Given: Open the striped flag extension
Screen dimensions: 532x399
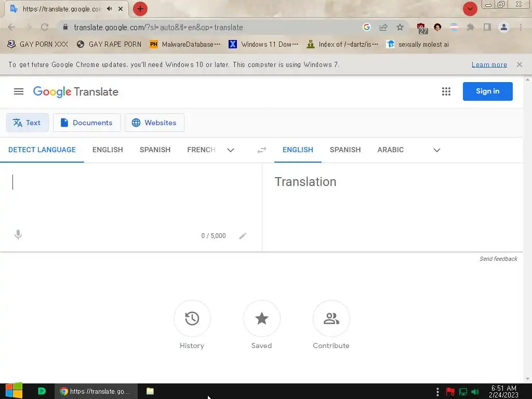Looking at the screenshot, I should pyautogui.click(x=454, y=27).
